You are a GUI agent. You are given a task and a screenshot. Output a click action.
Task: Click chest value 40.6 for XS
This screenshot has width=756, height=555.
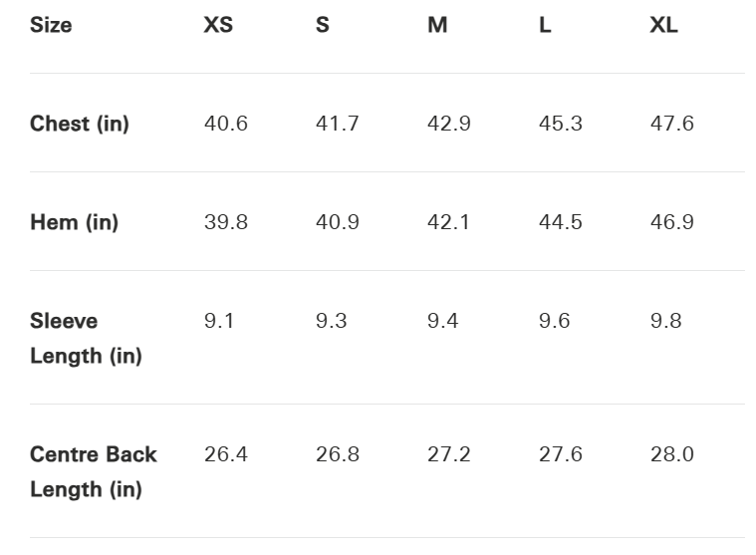226,124
